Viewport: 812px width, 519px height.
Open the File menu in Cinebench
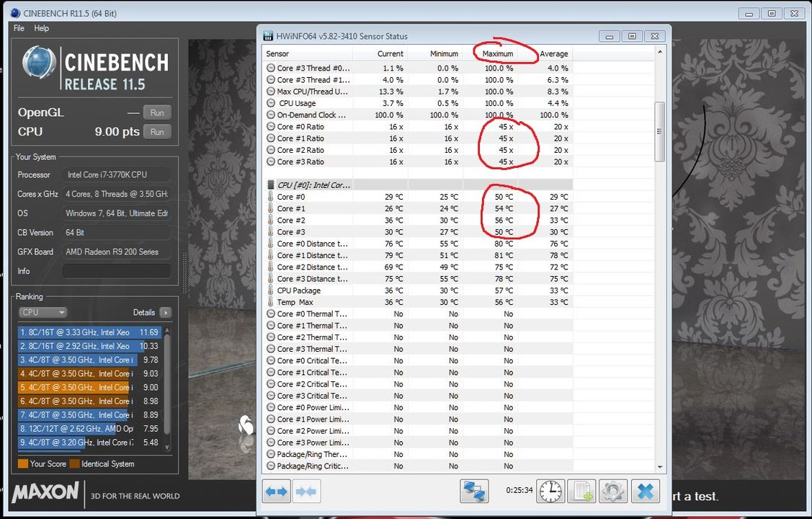(19, 28)
